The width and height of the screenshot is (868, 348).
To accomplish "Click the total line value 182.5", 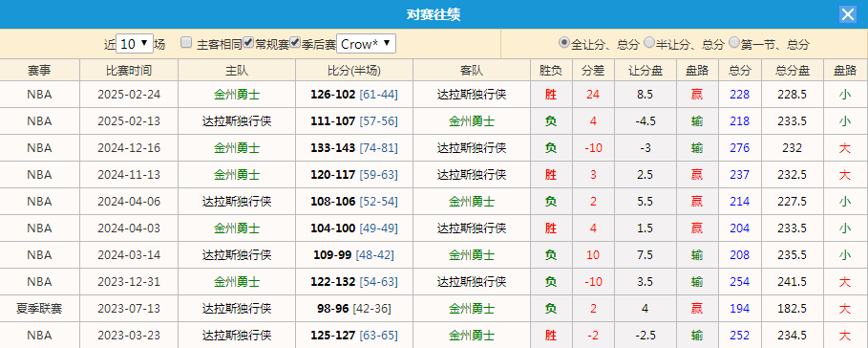I will [x=793, y=308].
